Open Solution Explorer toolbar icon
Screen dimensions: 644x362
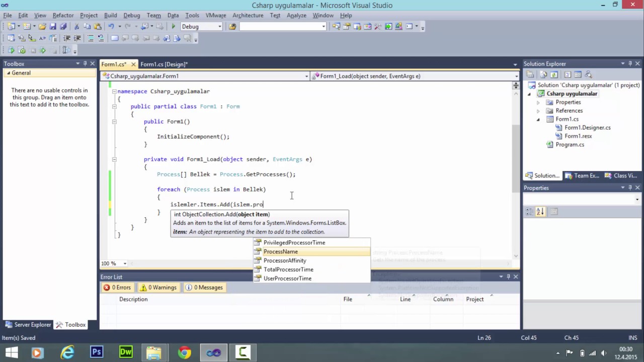(x=337, y=27)
